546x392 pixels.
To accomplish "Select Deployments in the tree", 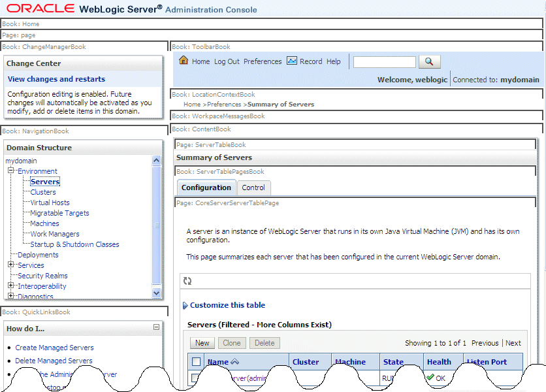I will 38,255.
